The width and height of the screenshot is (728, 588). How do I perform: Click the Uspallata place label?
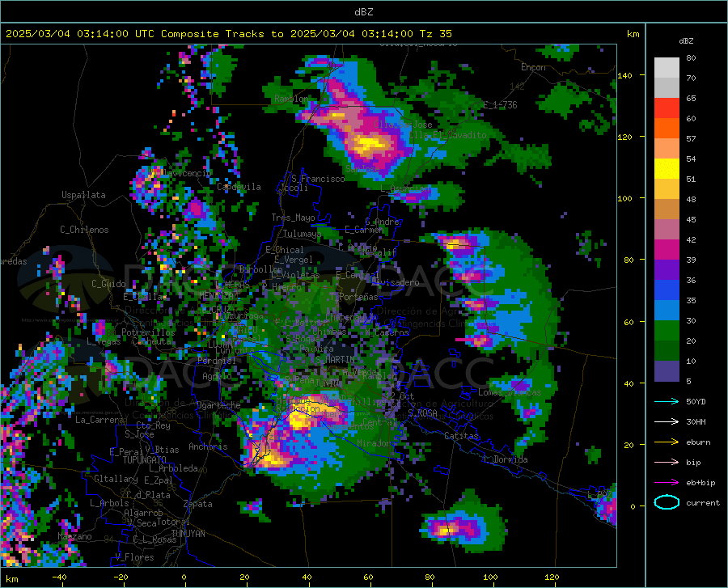[83, 196]
